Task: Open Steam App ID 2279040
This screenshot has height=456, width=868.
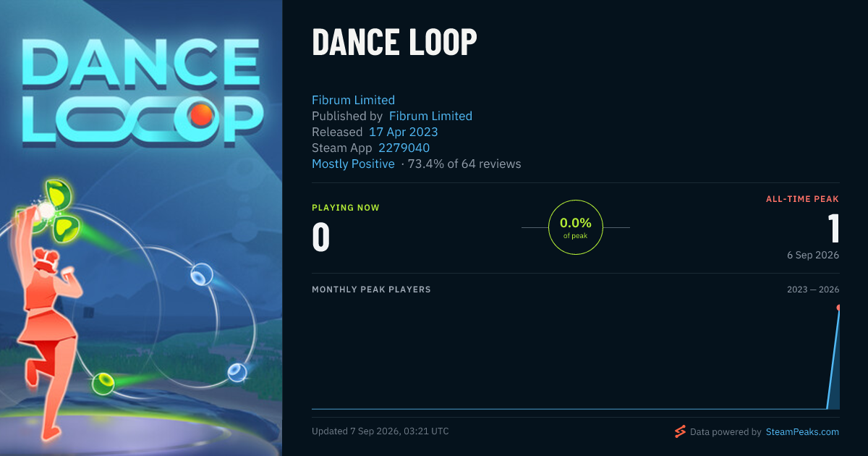Action: point(404,148)
